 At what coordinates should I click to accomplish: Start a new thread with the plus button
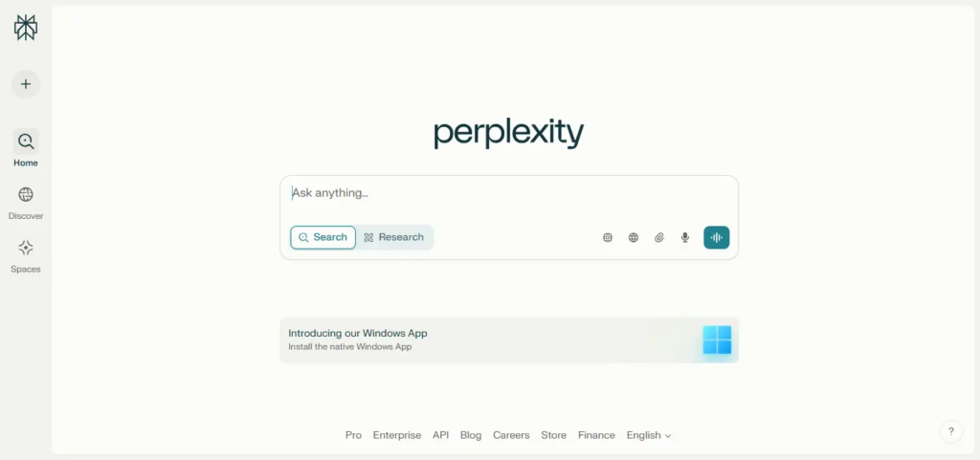26,83
